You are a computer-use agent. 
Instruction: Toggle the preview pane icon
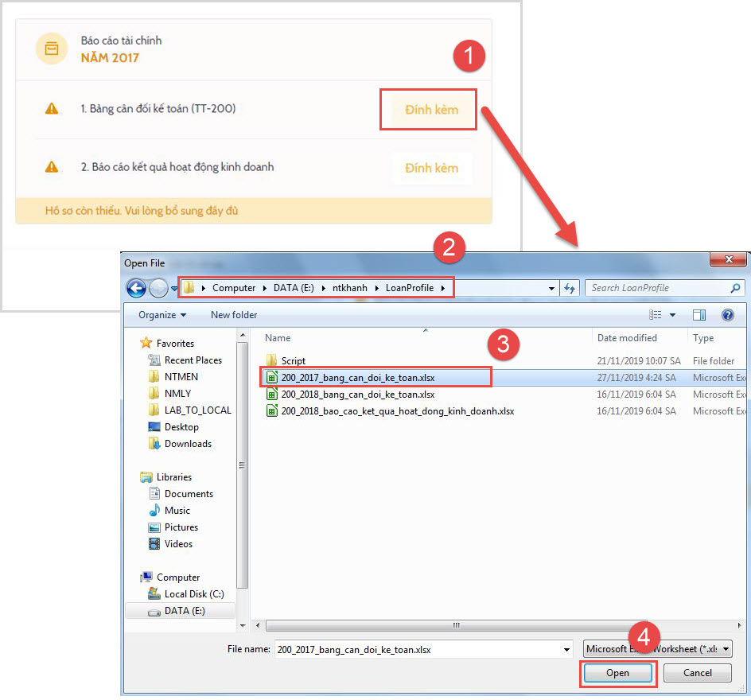699,315
